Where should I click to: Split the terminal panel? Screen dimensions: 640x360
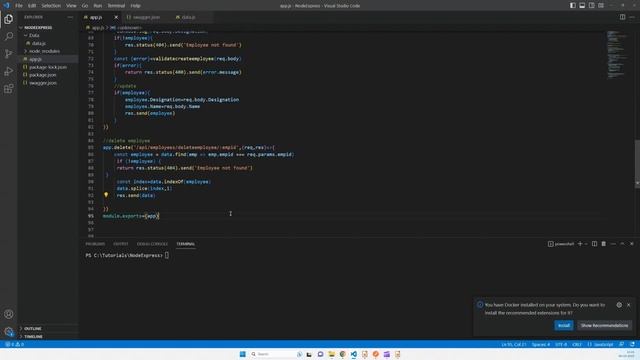pos(594,244)
